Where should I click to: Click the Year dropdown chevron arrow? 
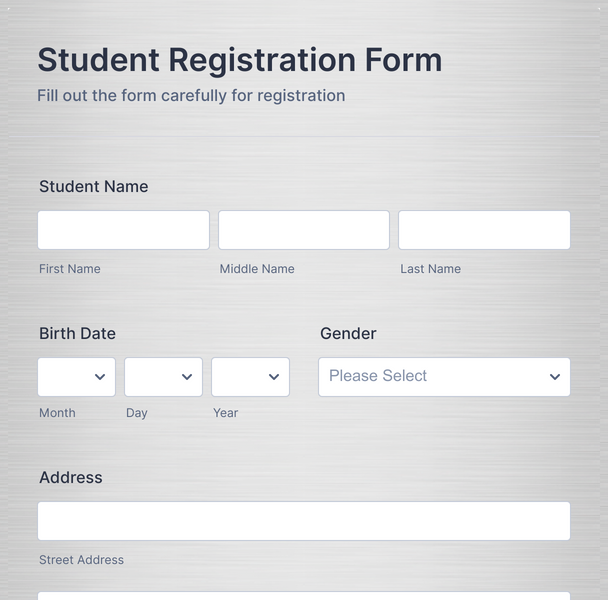[273, 377]
